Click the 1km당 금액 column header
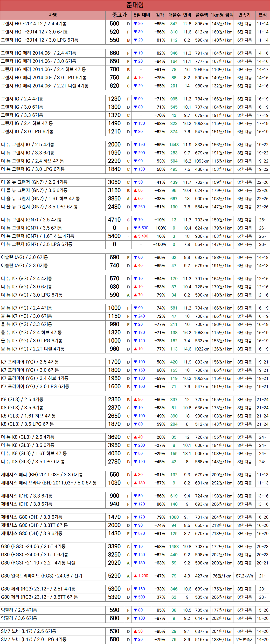 [x=222, y=15]
